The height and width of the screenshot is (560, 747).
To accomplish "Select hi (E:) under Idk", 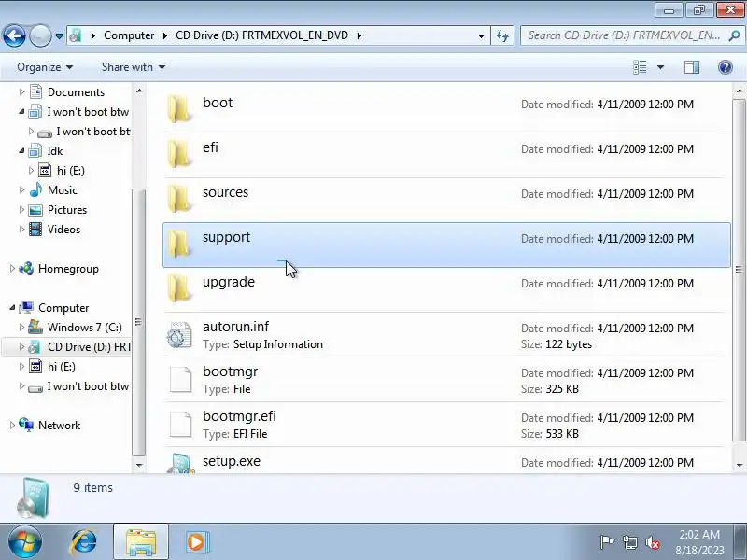I will (71, 171).
